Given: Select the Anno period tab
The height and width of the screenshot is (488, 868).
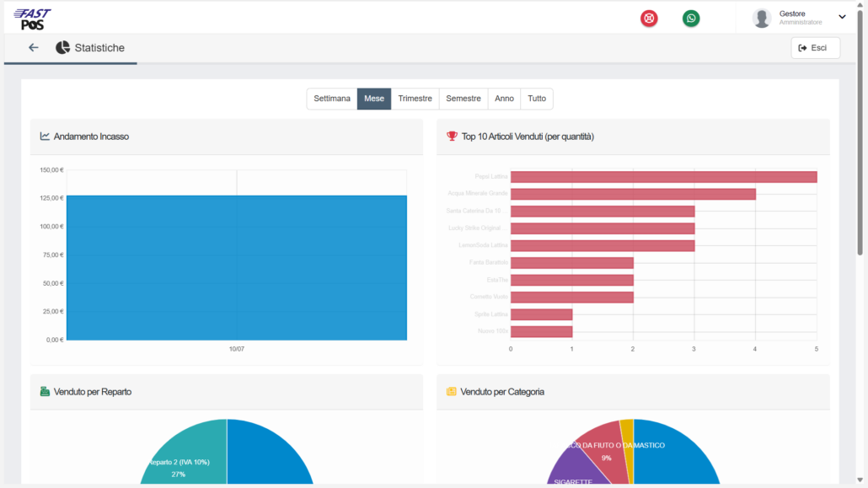Looking at the screenshot, I should pyautogui.click(x=504, y=99).
